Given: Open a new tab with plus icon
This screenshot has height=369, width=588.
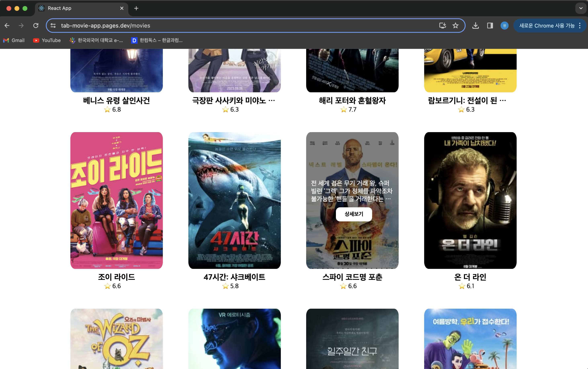Looking at the screenshot, I should coord(136,8).
